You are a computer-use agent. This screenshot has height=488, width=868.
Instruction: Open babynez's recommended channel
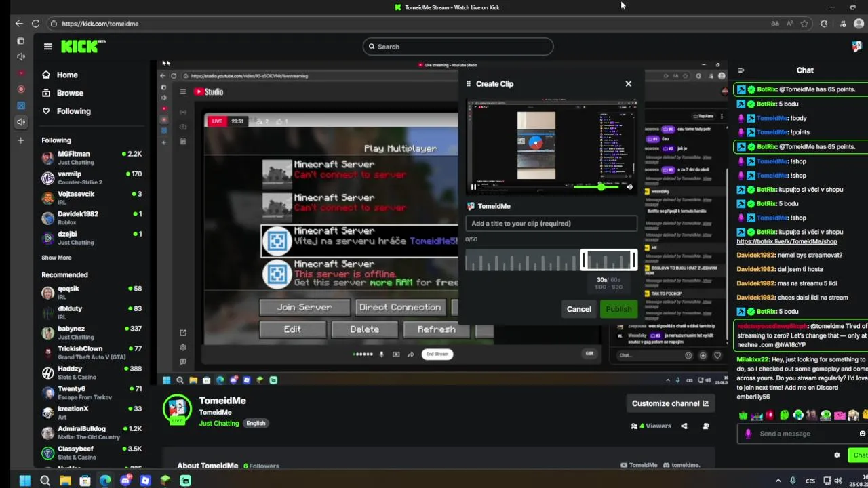coord(92,333)
